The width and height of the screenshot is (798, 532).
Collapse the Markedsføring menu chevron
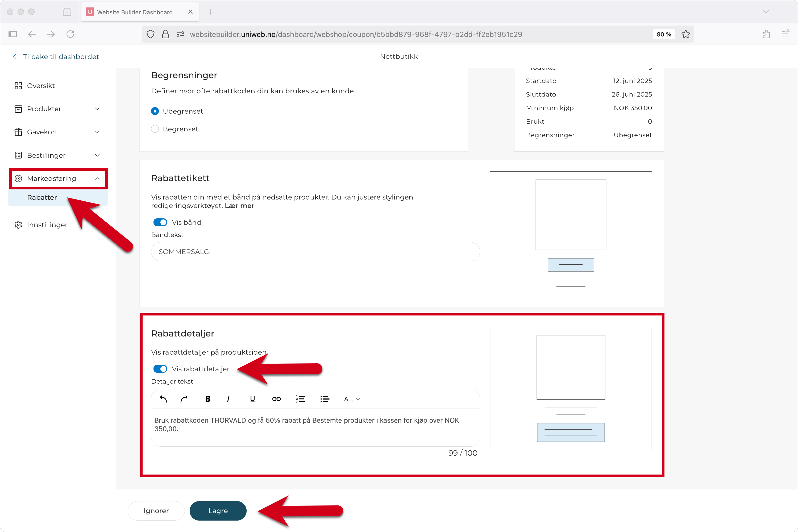[x=97, y=178]
